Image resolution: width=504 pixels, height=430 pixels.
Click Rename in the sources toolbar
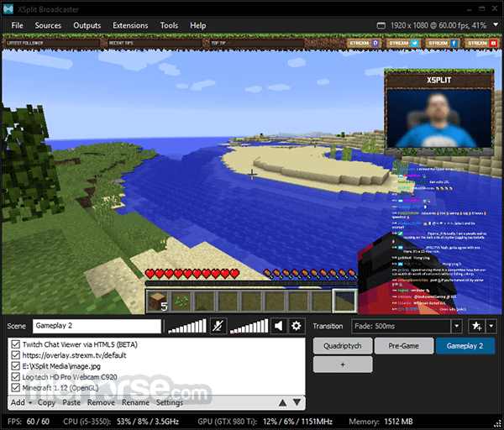(x=135, y=402)
